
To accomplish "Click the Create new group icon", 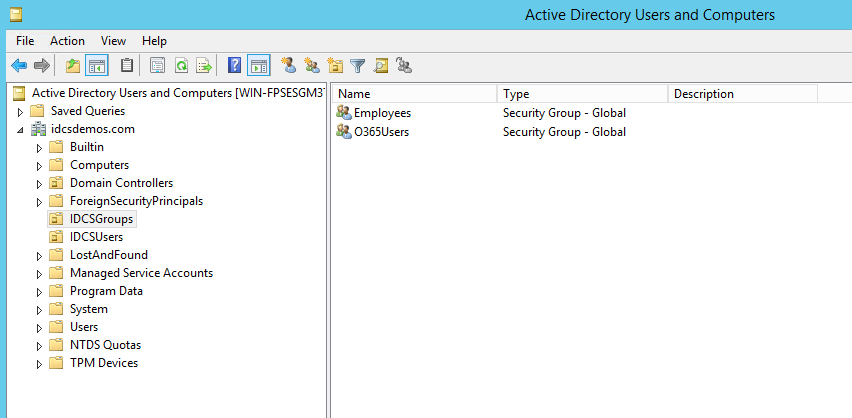I will 312,66.
